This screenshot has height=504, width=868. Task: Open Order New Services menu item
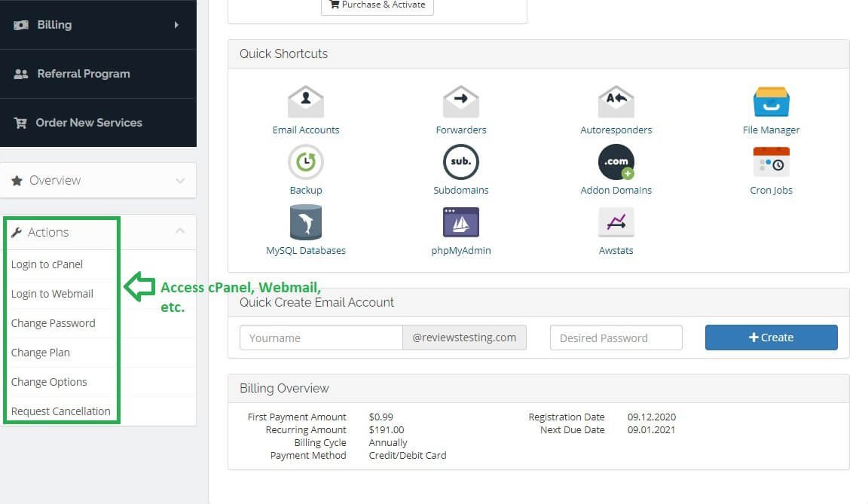click(x=98, y=123)
